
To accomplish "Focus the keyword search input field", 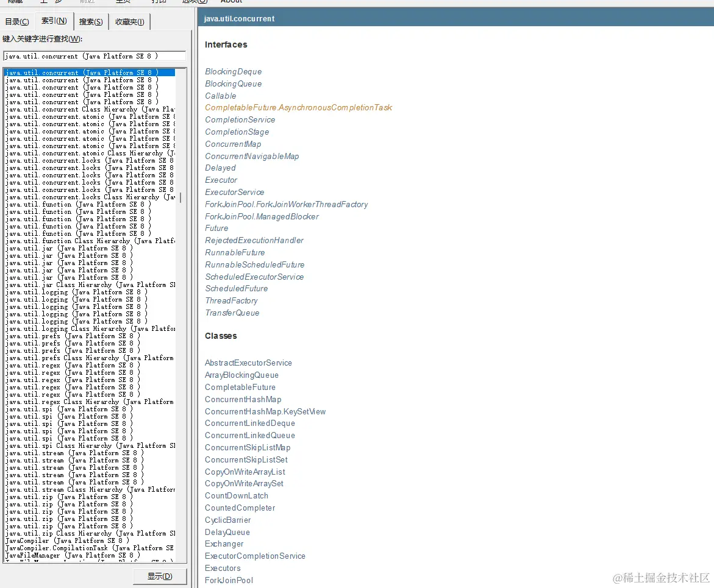I will pyautogui.click(x=95, y=56).
